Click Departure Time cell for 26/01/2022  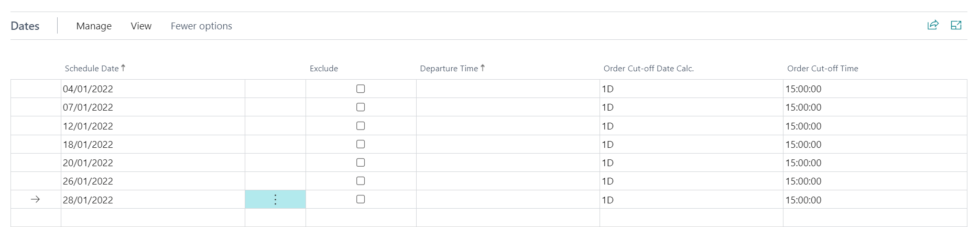click(x=508, y=181)
